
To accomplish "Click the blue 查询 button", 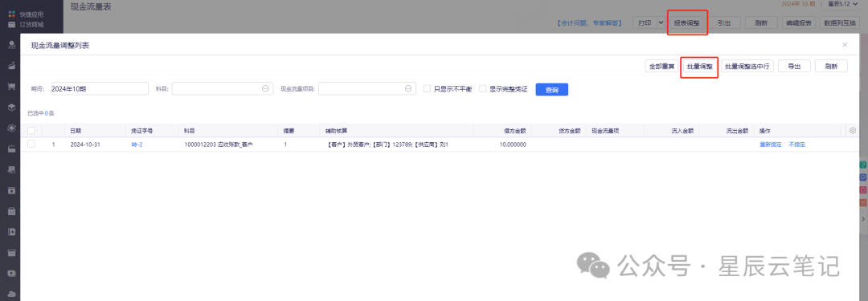I will click(x=551, y=89).
